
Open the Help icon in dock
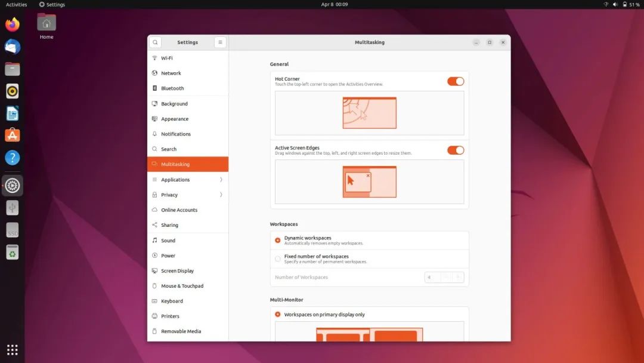pyautogui.click(x=13, y=158)
